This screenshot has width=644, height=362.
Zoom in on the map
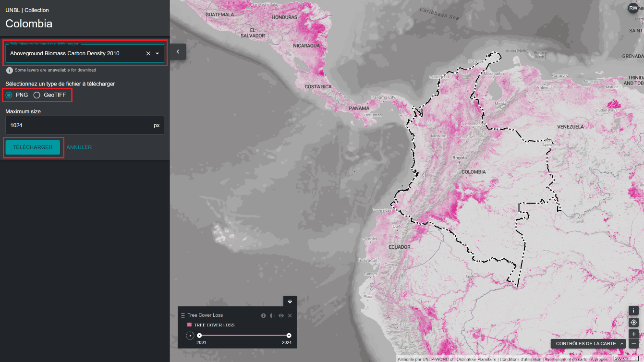tap(633, 334)
